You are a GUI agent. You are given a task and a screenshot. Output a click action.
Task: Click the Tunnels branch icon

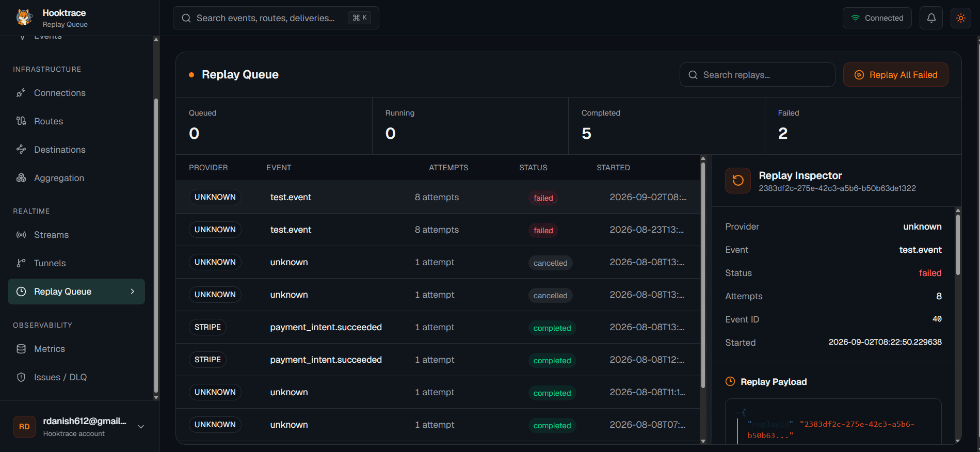[x=21, y=263]
